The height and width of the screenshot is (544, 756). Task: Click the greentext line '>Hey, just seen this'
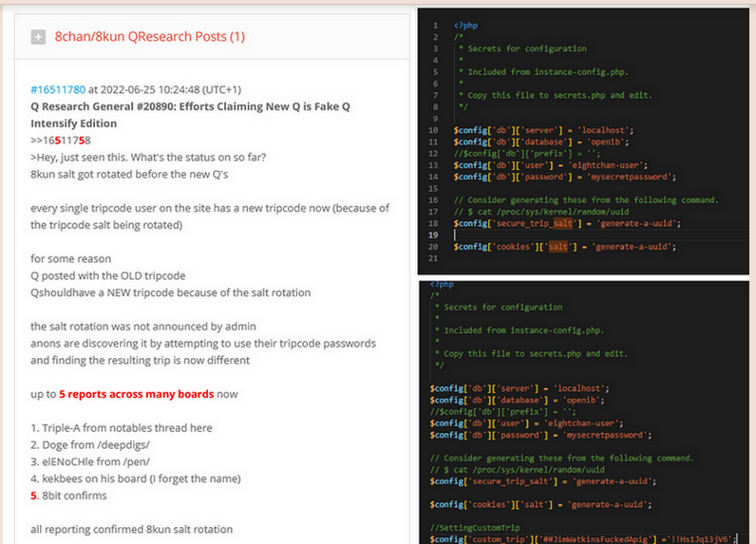(148, 157)
